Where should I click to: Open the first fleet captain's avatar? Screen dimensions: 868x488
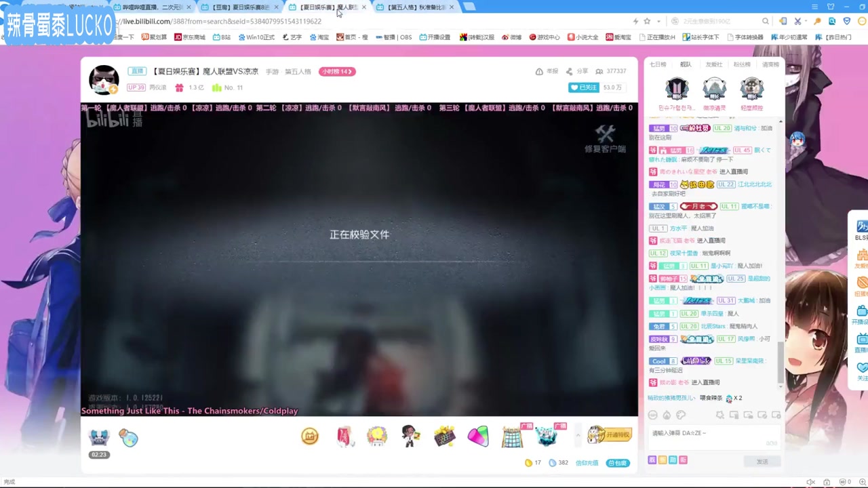677,89
